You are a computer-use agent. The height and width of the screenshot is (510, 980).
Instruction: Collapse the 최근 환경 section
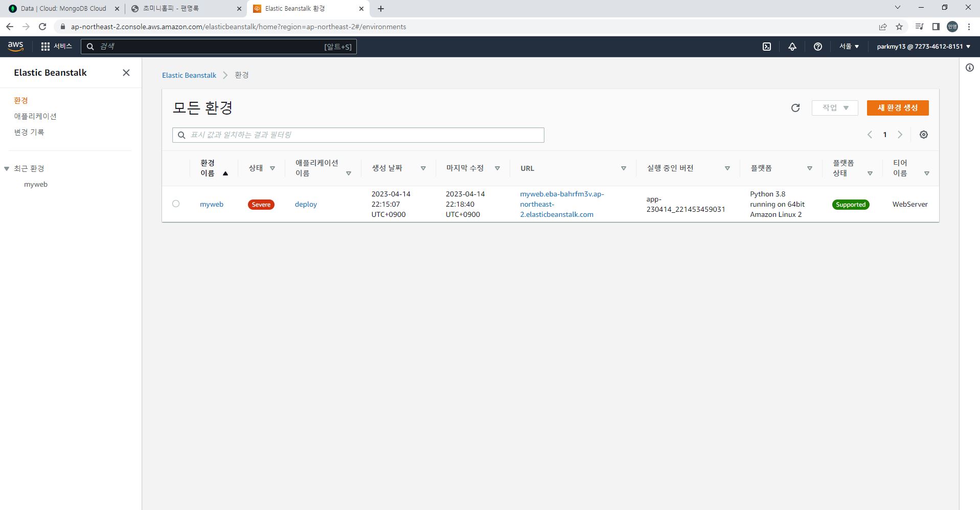pos(7,169)
